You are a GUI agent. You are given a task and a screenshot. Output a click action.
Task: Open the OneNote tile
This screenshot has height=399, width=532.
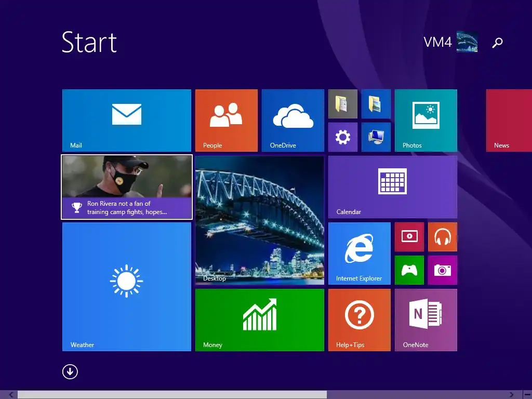coord(426,320)
